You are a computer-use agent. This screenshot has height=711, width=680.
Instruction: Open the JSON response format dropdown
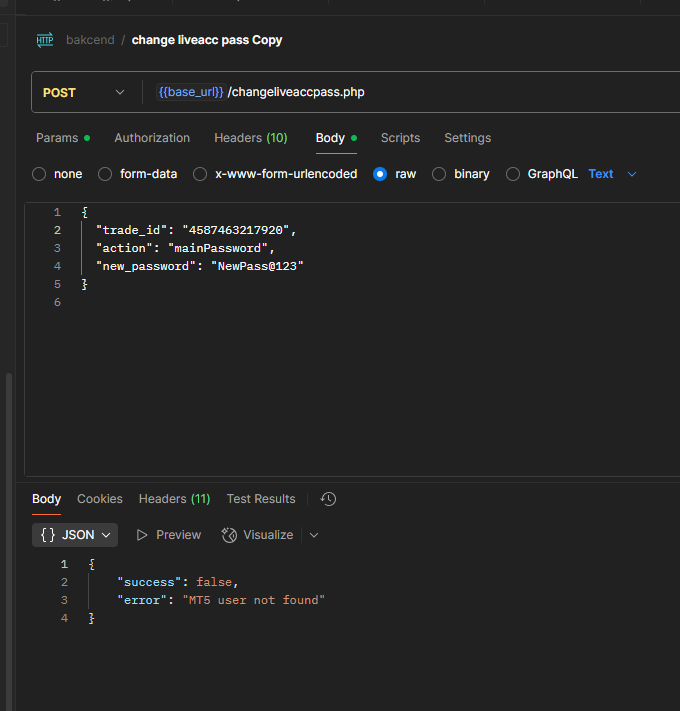[x=75, y=535]
